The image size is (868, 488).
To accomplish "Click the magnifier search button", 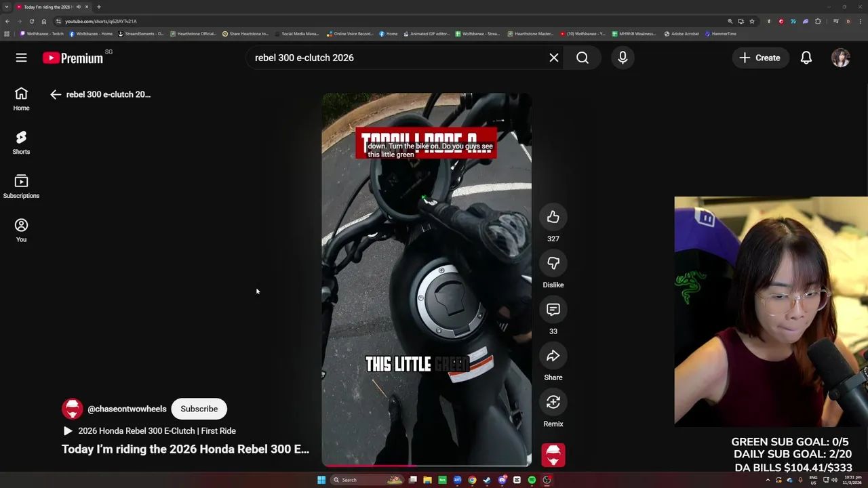I will (x=583, y=58).
